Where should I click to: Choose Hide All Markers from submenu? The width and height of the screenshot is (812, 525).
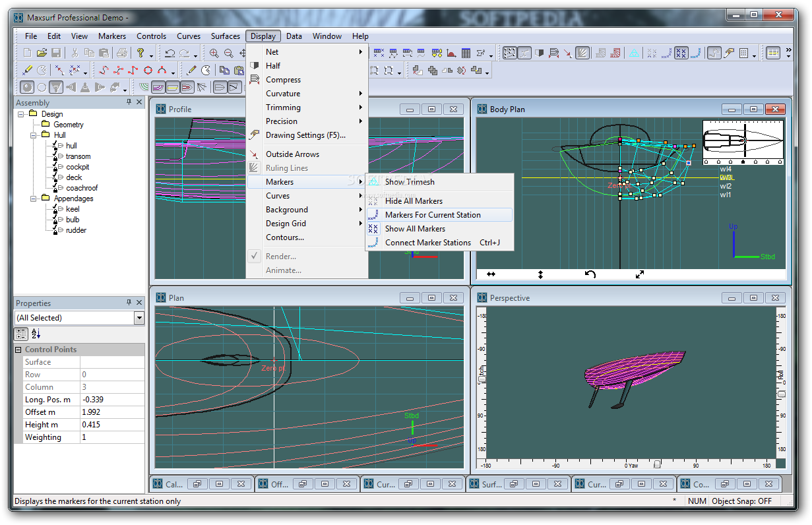coord(439,201)
